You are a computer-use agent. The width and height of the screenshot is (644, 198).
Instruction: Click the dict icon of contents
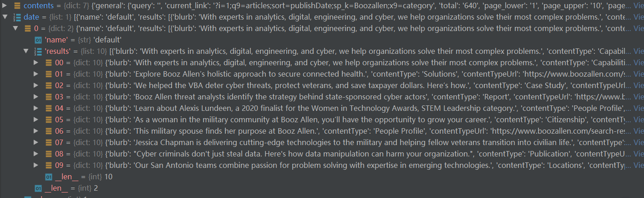point(17,6)
